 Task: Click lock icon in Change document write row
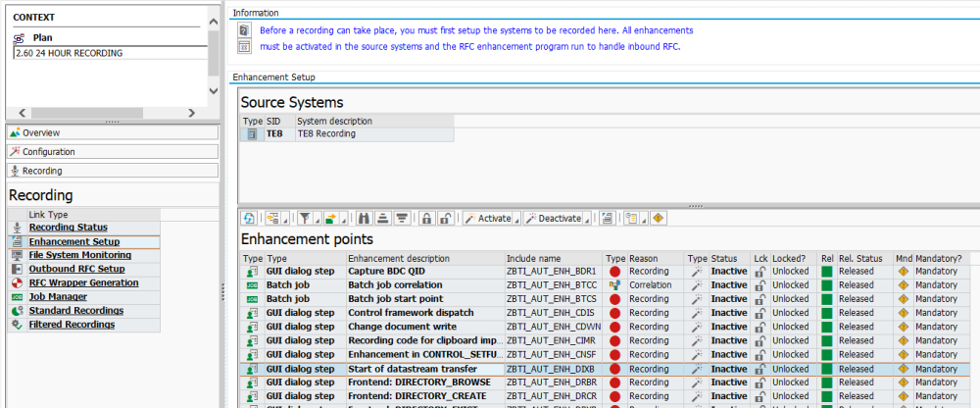[x=760, y=327]
